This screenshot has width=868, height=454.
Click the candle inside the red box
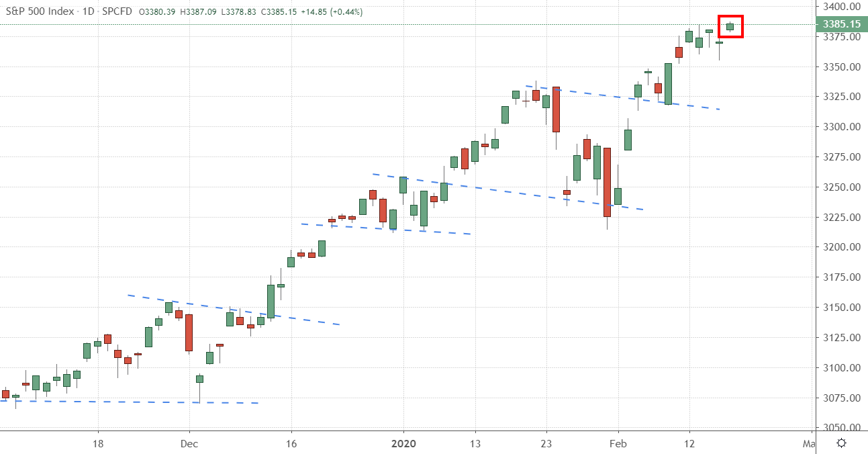pyautogui.click(x=730, y=26)
